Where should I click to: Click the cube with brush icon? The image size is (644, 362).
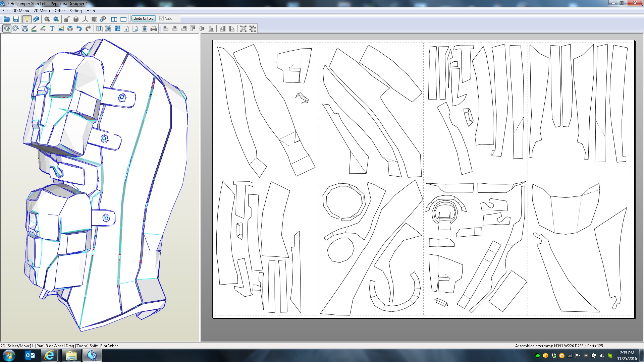click(x=67, y=19)
